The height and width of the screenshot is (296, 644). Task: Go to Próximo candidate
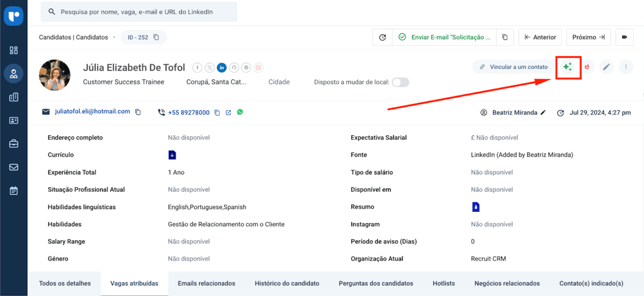tap(589, 38)
